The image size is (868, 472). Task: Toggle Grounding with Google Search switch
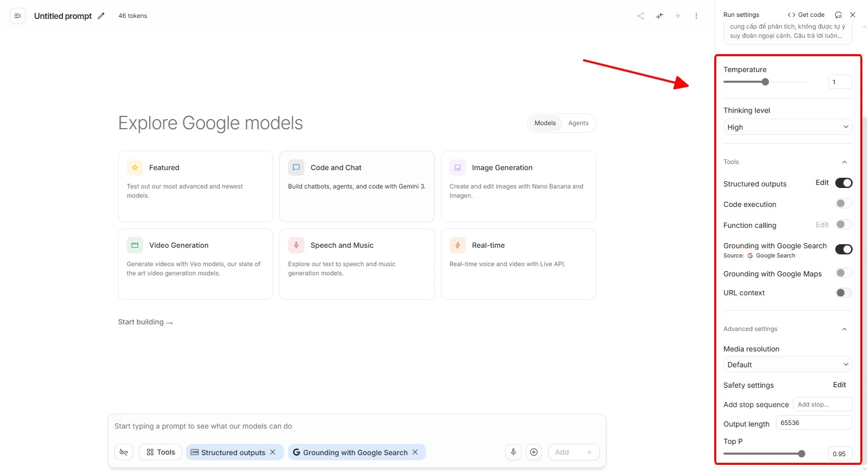pyautogui.click(x=844, y=249)
